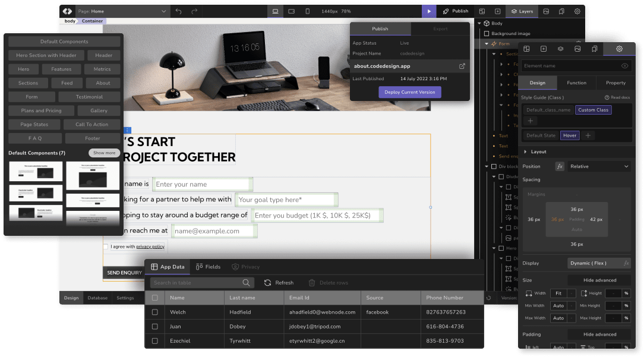Click the pages icon in the style panel
The height and width of the screenshot is (357, 644).
tap(594, 49)
